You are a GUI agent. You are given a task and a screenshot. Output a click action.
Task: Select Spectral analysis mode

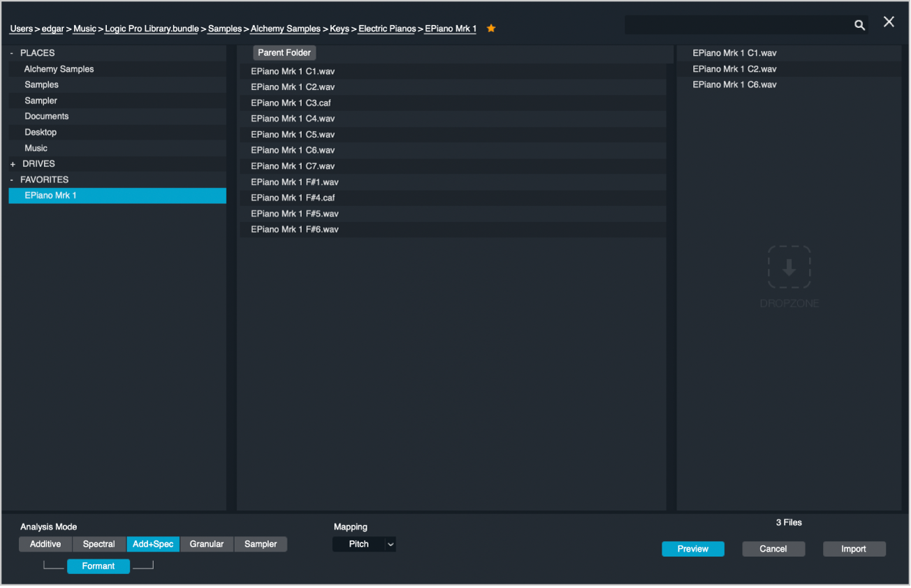click(x=99, y=544)
